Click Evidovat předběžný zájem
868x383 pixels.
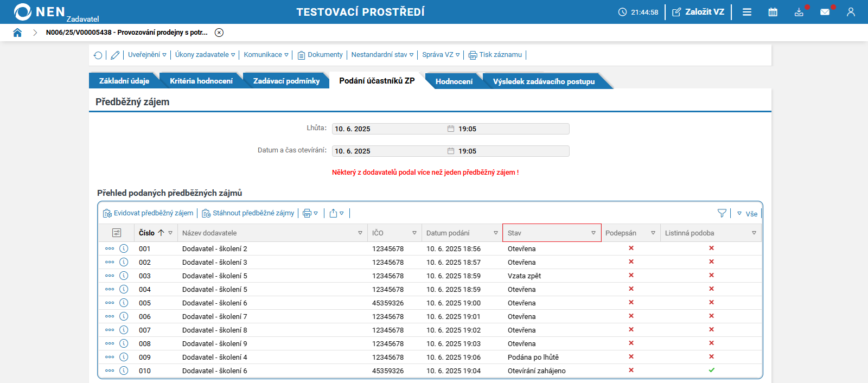coord(148,213)
